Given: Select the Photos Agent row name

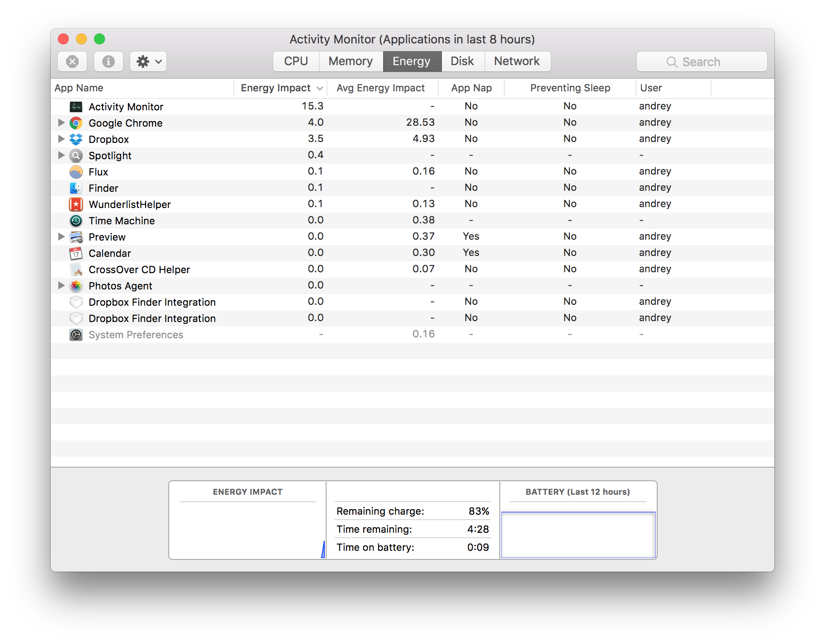Looking at the screenshot, I should coord(120,286).
